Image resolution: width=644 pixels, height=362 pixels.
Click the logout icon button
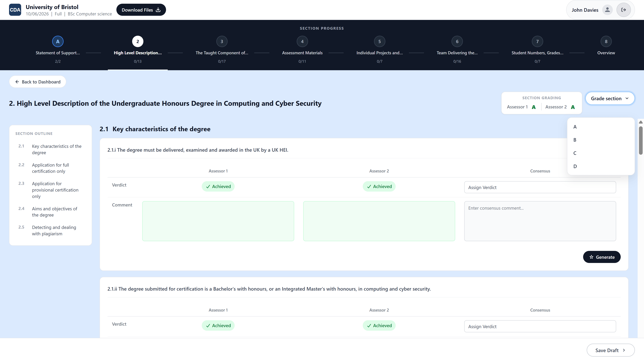point(624,10)
